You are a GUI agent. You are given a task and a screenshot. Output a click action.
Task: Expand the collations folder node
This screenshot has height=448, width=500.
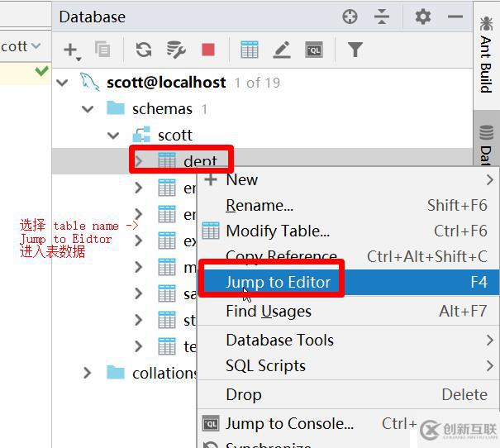pyautogui.click(x=87, y=373)
